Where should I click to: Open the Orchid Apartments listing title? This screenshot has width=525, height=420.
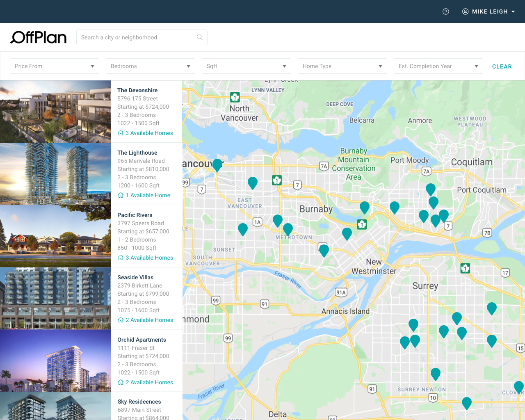(x=142, y=340)
